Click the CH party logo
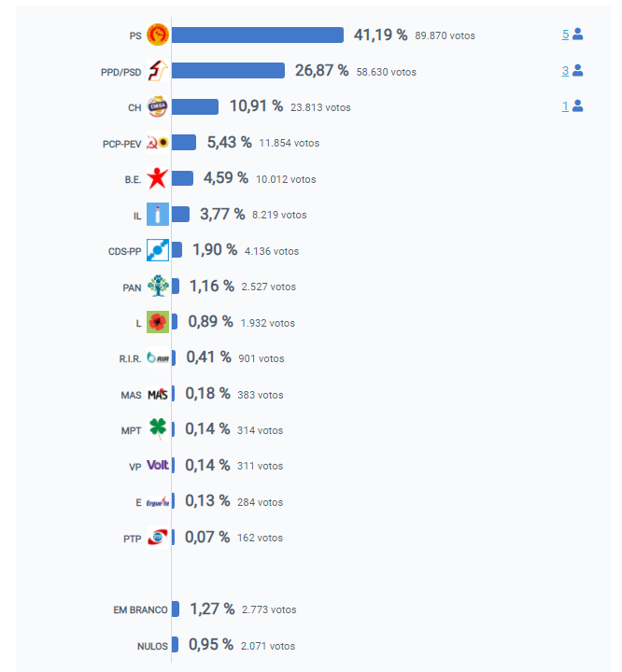Screen dimensions: 622x672 pos(158,107)
